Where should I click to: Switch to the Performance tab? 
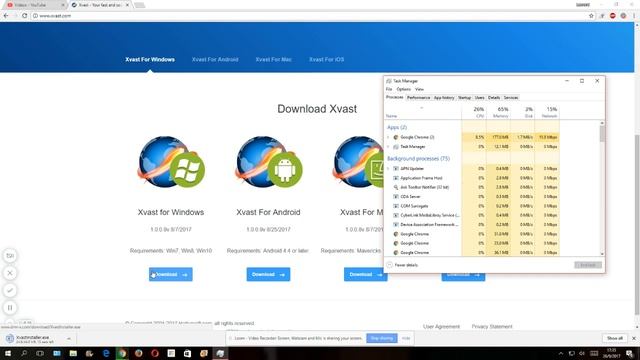[418, 98]
